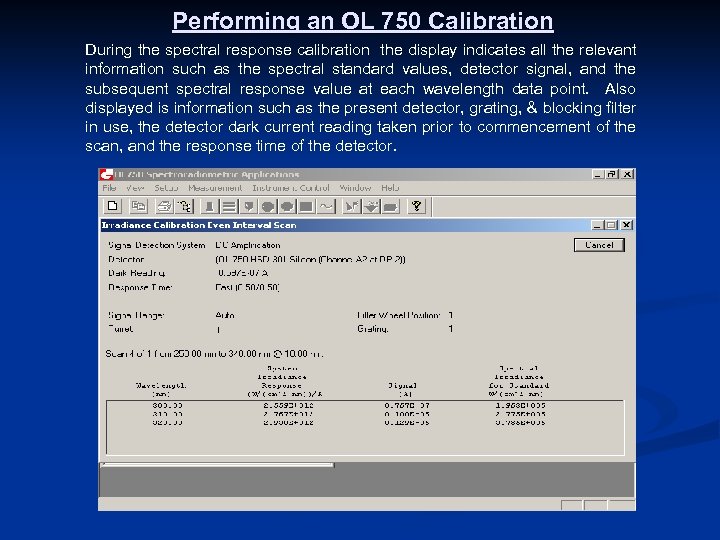
Task: Maximize the Irradiance Calibration scan window
Action: [611, 225]
